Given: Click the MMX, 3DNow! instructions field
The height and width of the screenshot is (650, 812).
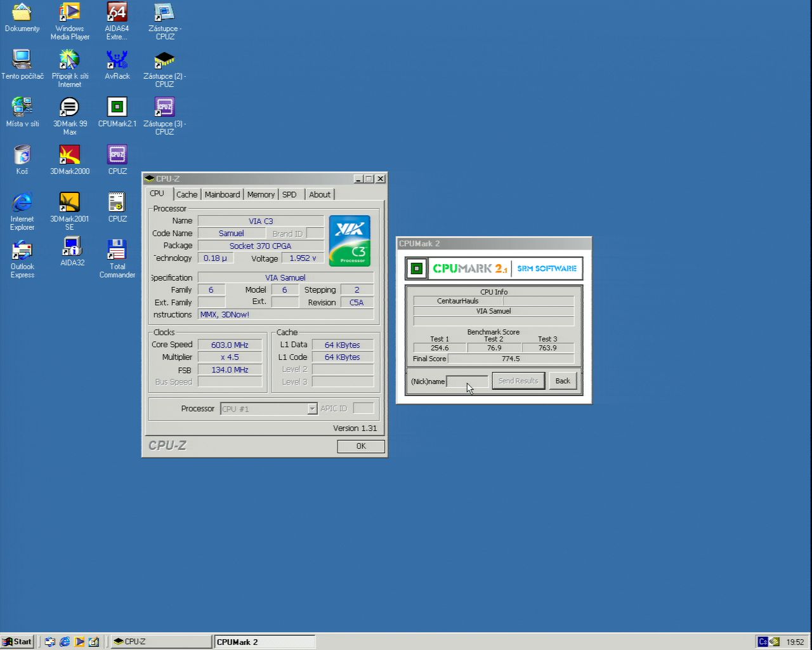Looking at the screenshot, I should [285, 315].
